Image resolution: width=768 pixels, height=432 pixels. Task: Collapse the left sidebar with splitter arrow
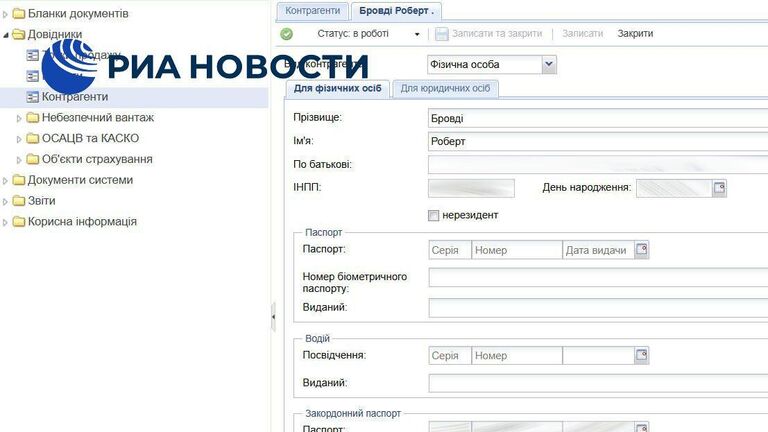coord(273,317)
